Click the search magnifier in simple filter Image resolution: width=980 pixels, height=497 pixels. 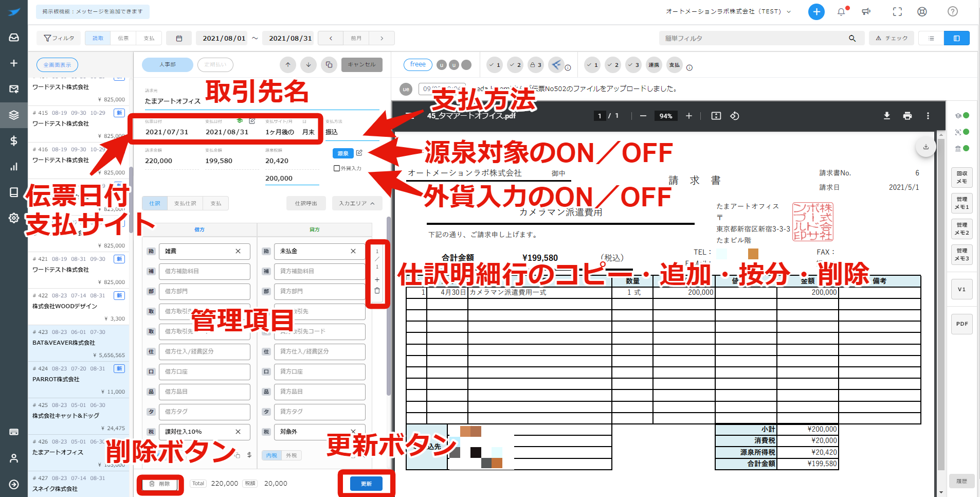(852, 38)
